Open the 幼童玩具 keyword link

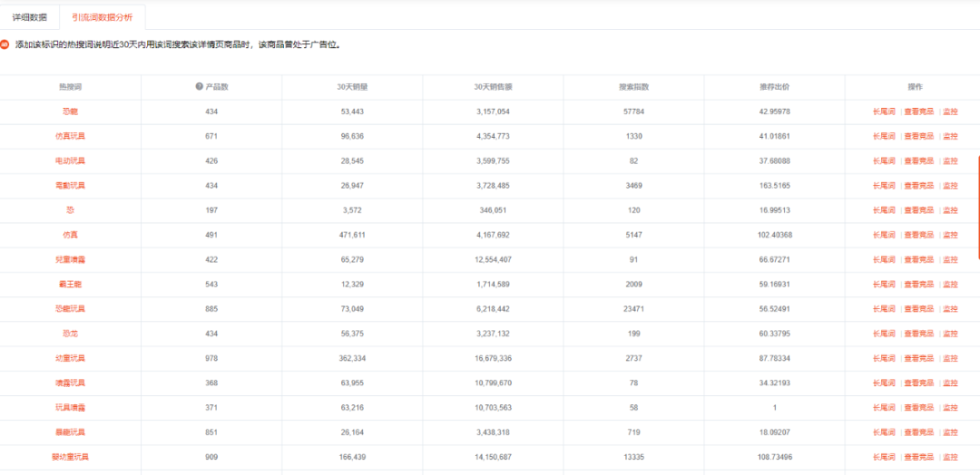click(70, 358)
